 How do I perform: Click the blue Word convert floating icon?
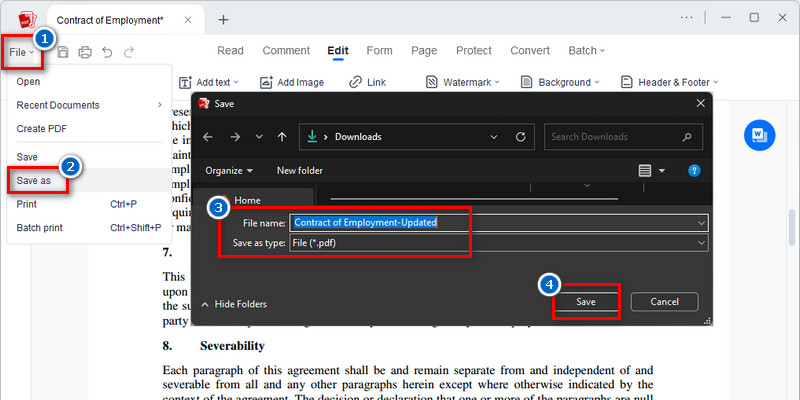coord(759,135)
